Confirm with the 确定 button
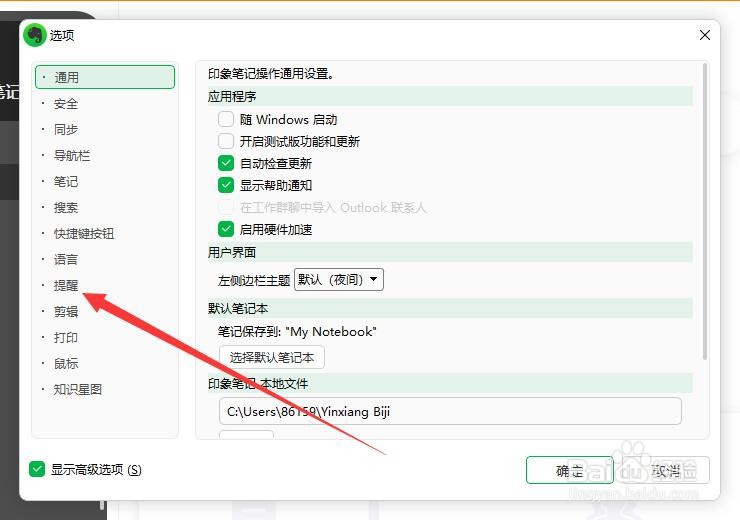740x520 pixels. point(570,470)
